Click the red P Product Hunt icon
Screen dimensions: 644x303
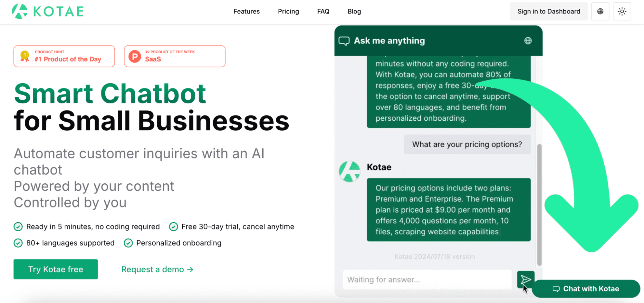(135, 56)
